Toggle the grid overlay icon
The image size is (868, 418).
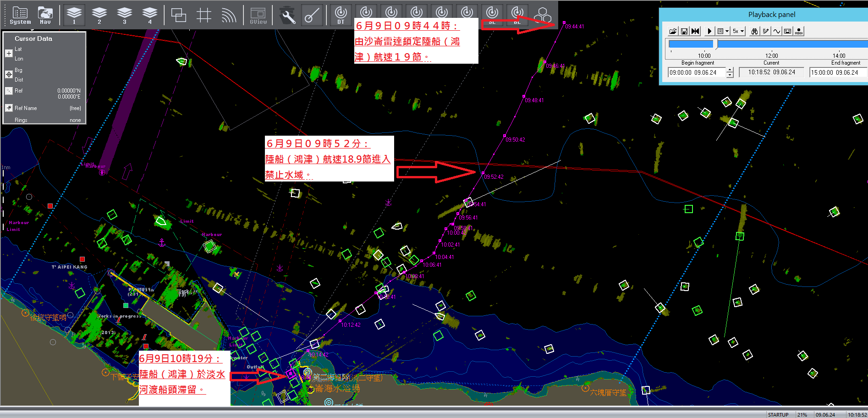click(203, 16)
